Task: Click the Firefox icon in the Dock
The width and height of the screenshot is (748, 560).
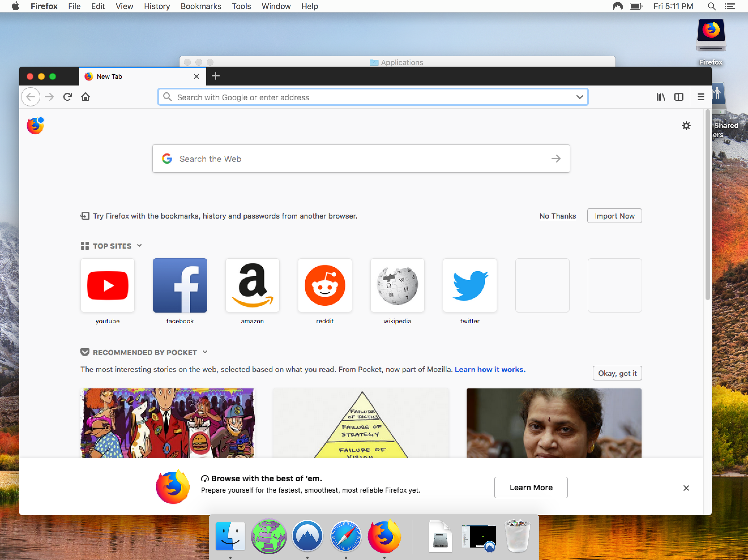Action: tap(384, 536)
